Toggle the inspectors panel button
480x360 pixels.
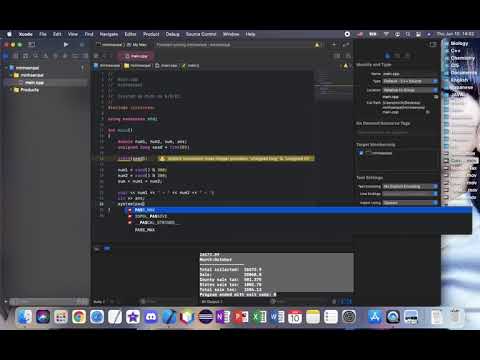coord(433,44)
